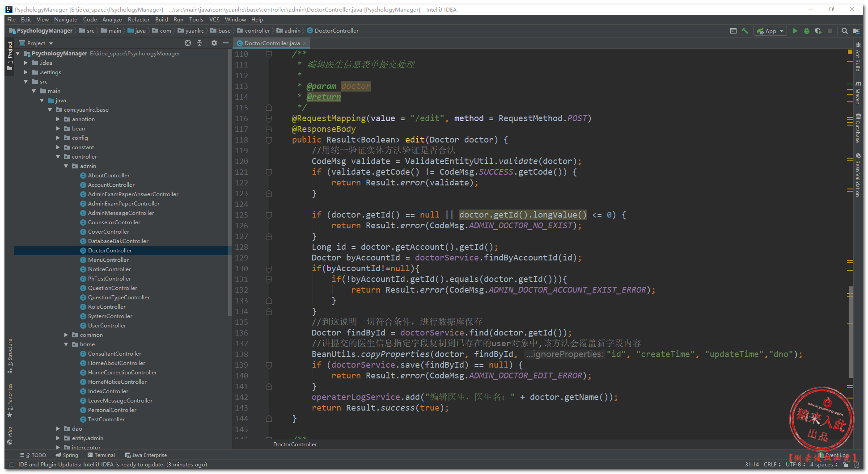Click cursor position 31:14 in status bar
This screenshot has height=474, width=868.
(x=752, y=465)
